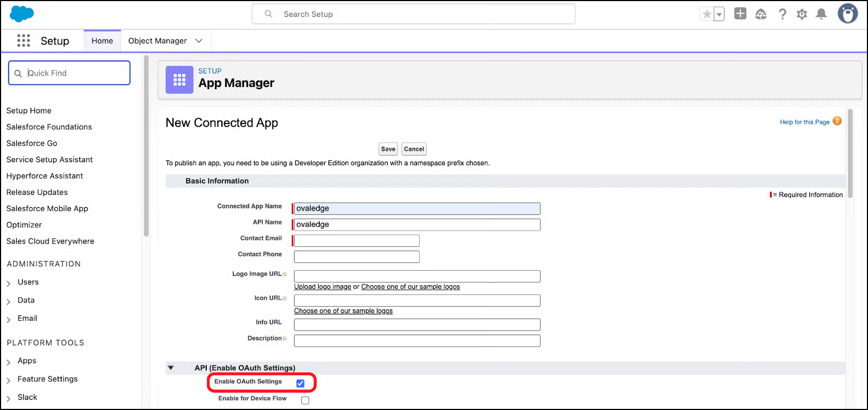Uncheck the Enable OAuth Settings checkbox
This screenshot has width=868, height=410.
300,383
